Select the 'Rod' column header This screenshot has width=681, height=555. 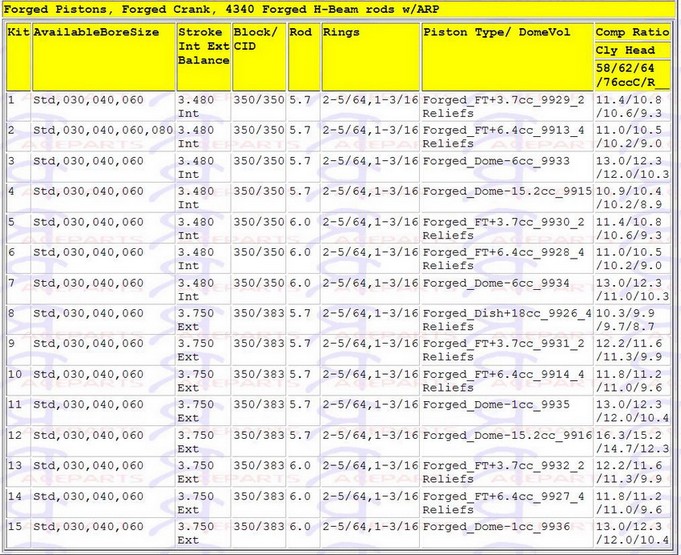[304, 57]
